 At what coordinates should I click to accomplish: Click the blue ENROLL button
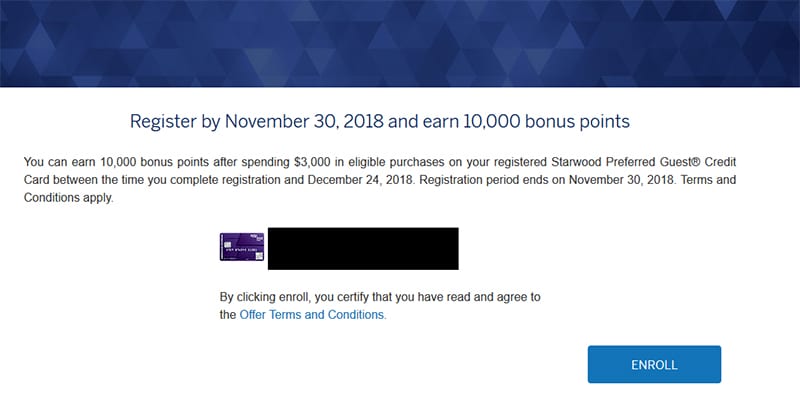(654, 365)
